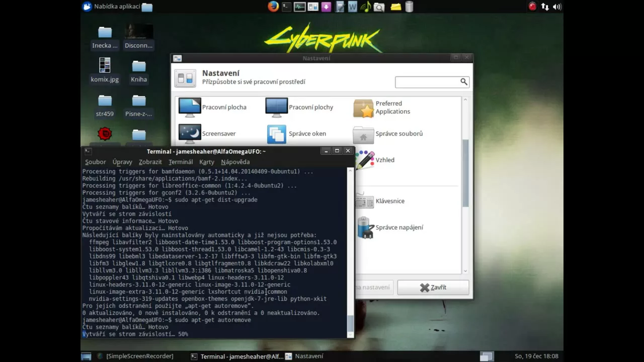Launch Firefox from the top panel

point(273,7)
